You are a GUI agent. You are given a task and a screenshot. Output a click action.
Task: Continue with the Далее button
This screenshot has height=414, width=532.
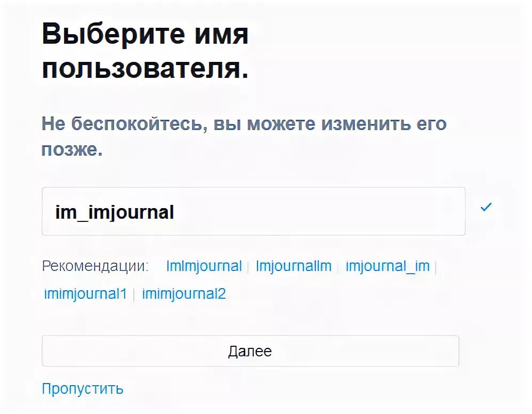pos(251,351)
